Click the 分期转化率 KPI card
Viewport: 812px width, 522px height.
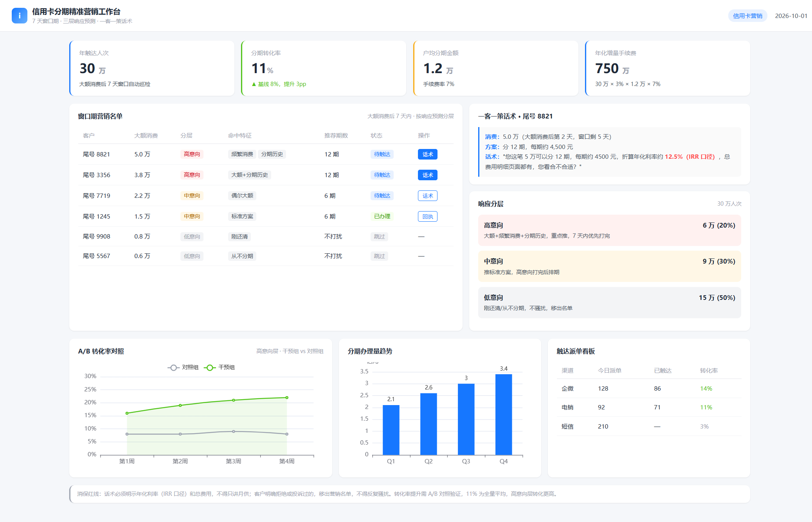(x=324, y=68)
